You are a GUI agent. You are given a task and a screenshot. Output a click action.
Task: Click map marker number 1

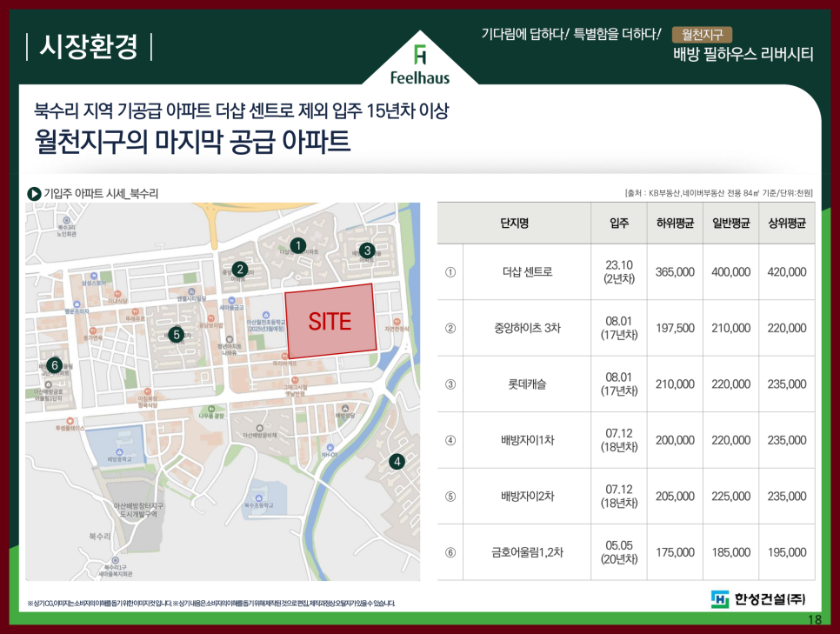point(298,246)
